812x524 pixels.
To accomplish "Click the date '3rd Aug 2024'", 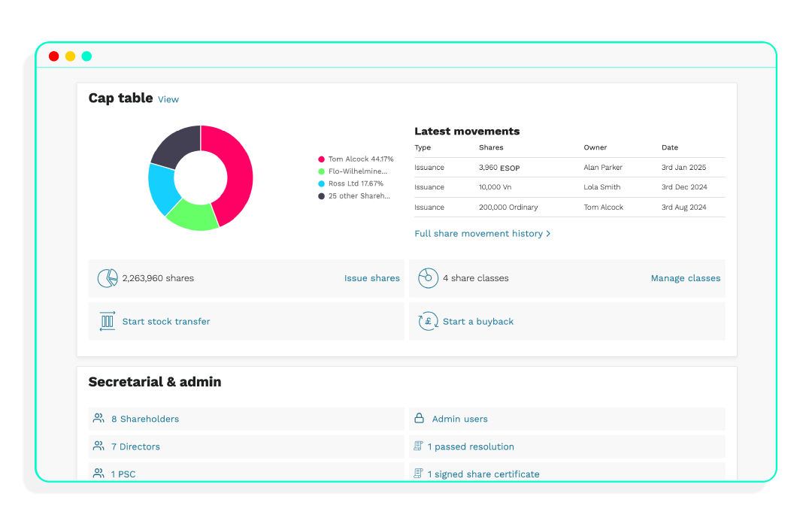I will pos(683,207).
